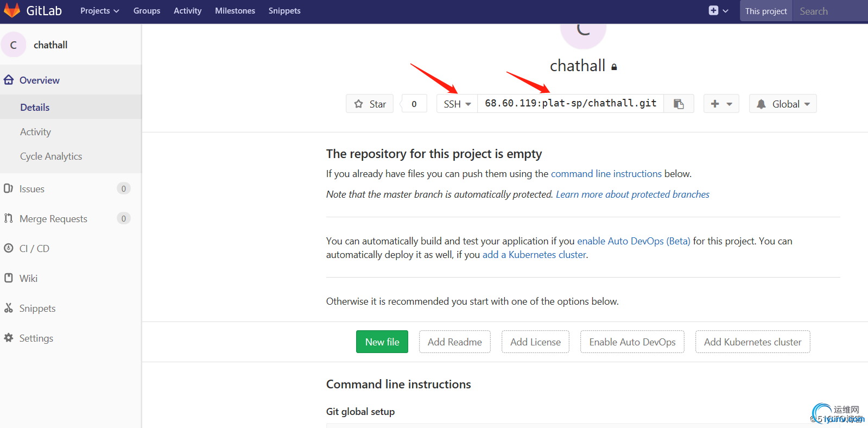Open Learn more about protected branches link

click(x=632, y=194)
